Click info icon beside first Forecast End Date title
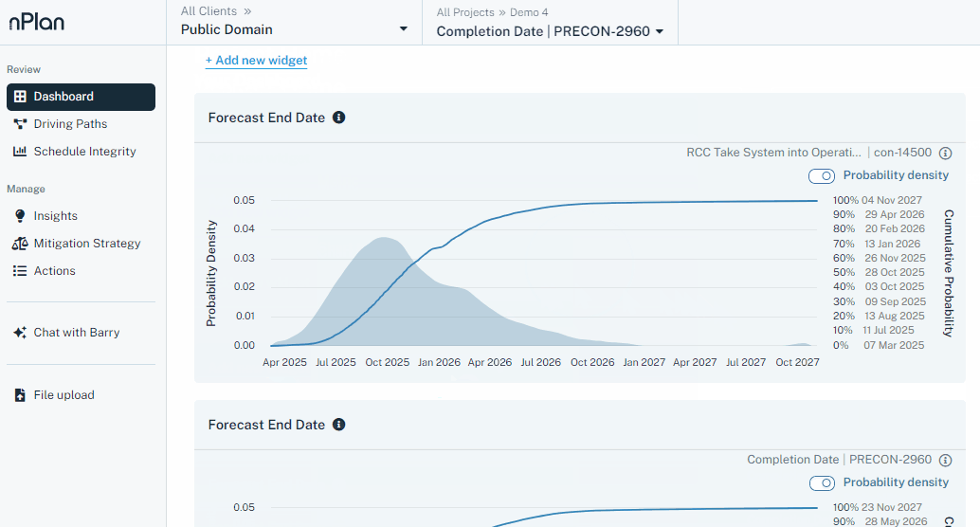 coord(338,118)
